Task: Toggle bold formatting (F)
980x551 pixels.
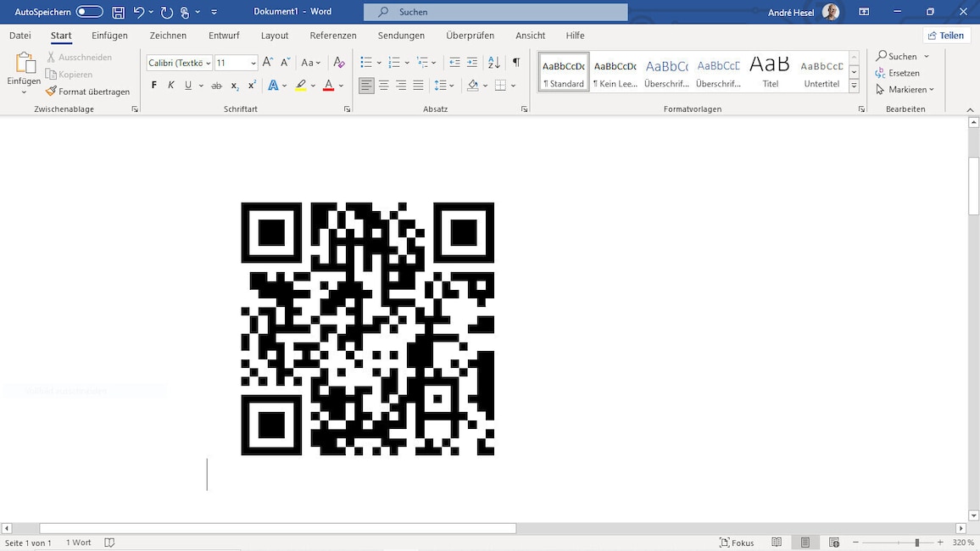Action: 153,85
